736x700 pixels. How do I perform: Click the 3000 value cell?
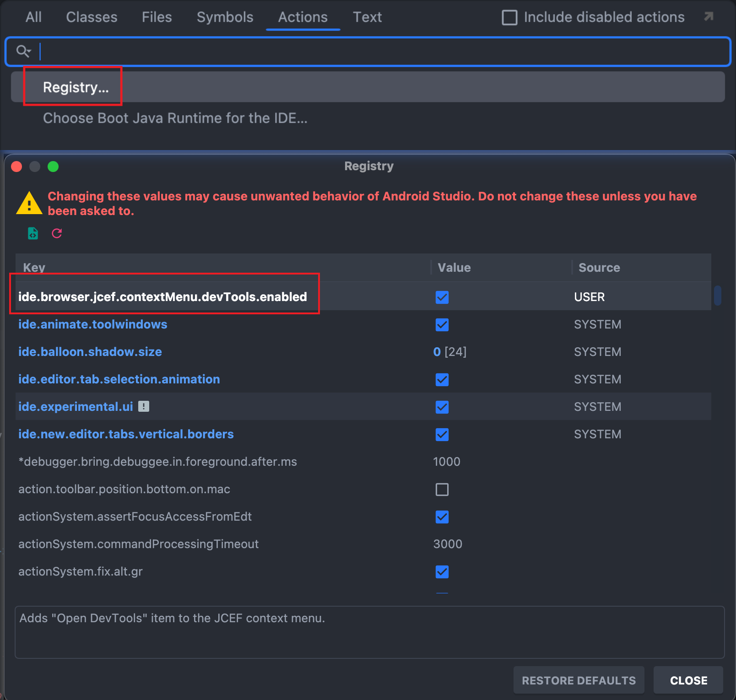coord(448,544)
